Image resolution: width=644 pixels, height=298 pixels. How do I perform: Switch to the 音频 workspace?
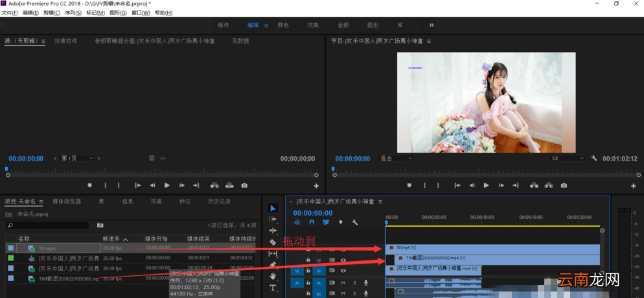[x=343, y=25]
